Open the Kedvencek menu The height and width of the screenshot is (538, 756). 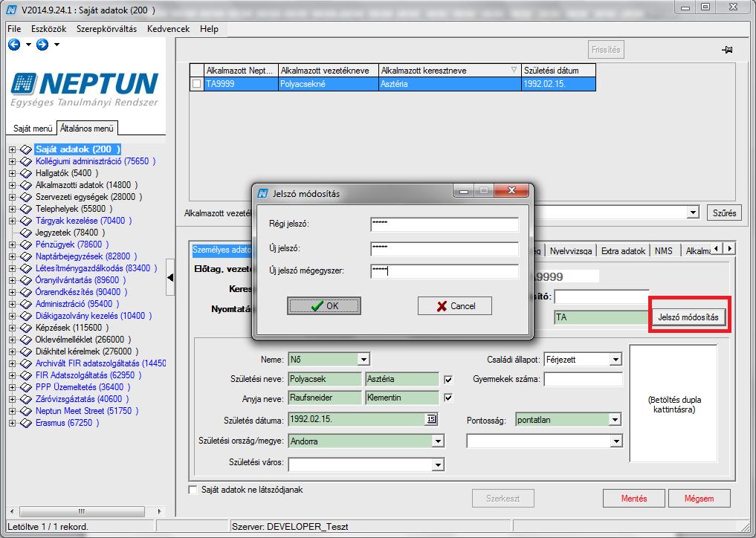click(x=168, y=29)
